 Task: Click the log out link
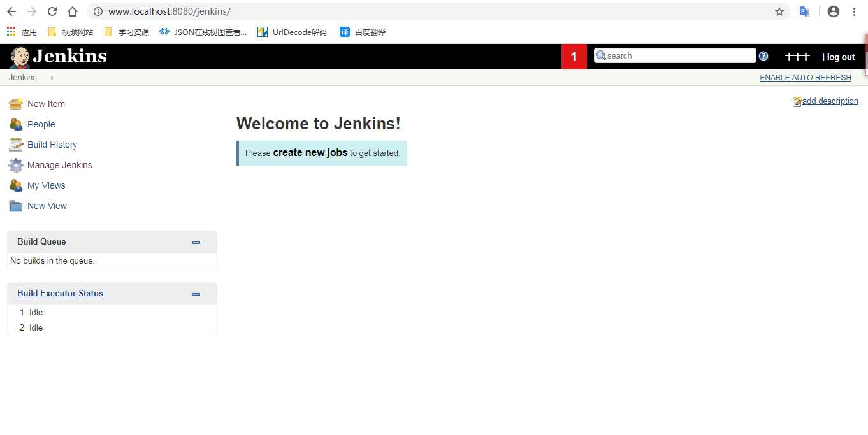pos(841,57)
